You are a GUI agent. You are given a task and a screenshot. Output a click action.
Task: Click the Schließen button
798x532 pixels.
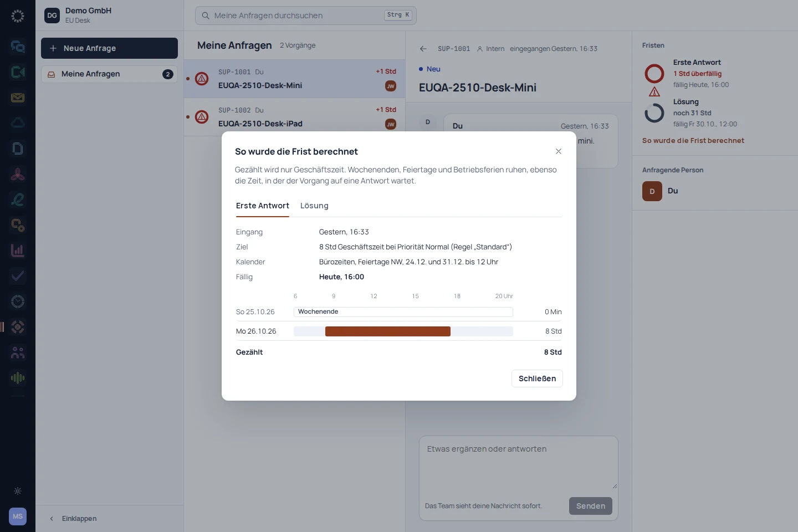(537, 378)
